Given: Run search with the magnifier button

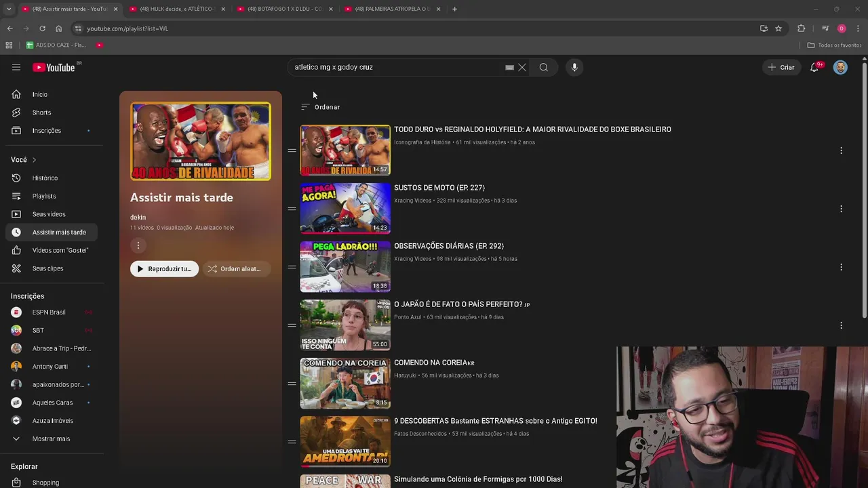Looking at the screenshot, I should 543,67.
